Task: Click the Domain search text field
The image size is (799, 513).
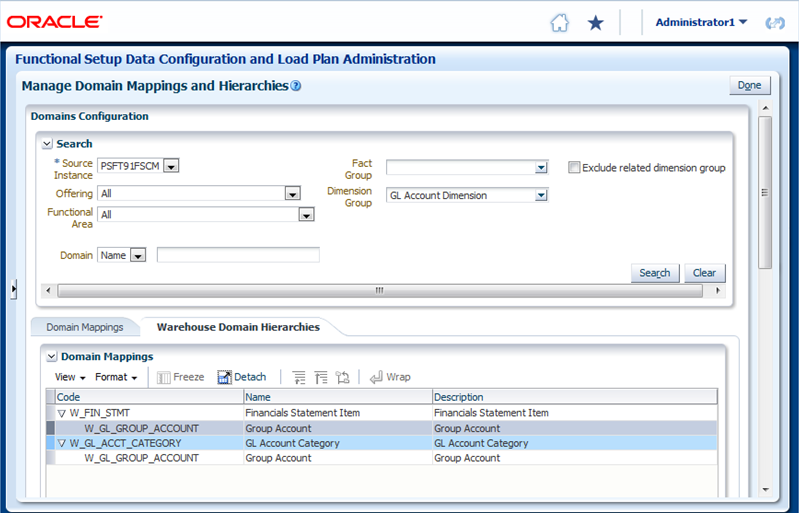Action: (x=238, y=255)
